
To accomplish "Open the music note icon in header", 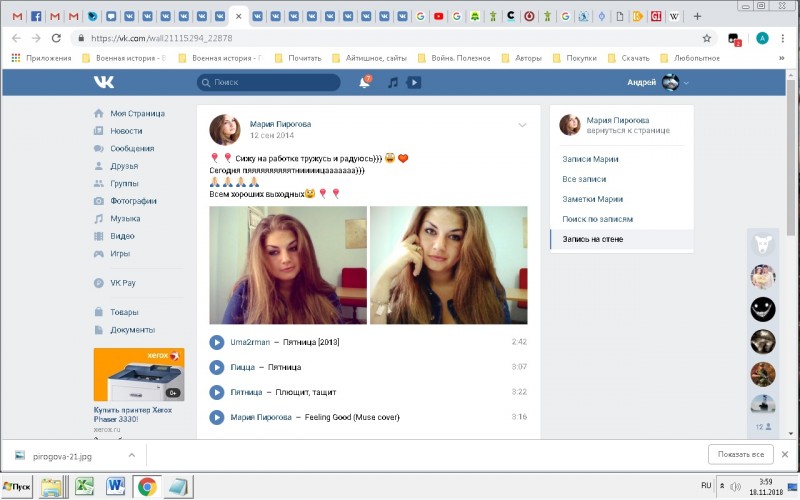I will (393, 82).
